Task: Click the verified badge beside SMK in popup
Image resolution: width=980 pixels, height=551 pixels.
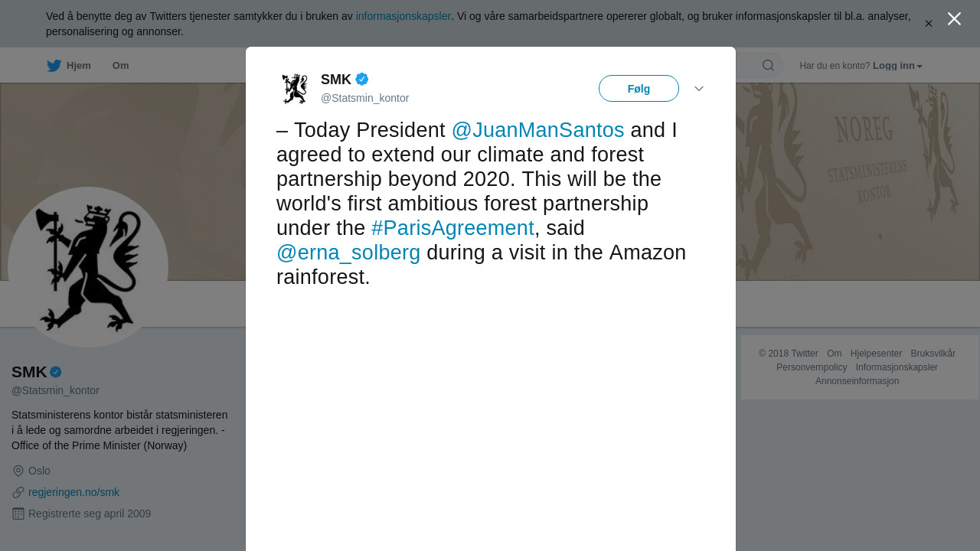Action: [362, 79]
